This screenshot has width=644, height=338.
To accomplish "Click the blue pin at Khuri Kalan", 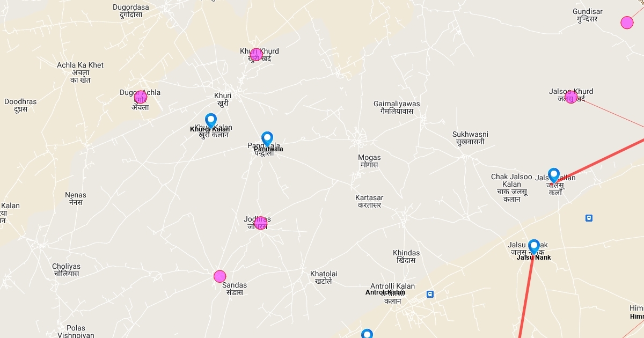I will click(211, 121).
